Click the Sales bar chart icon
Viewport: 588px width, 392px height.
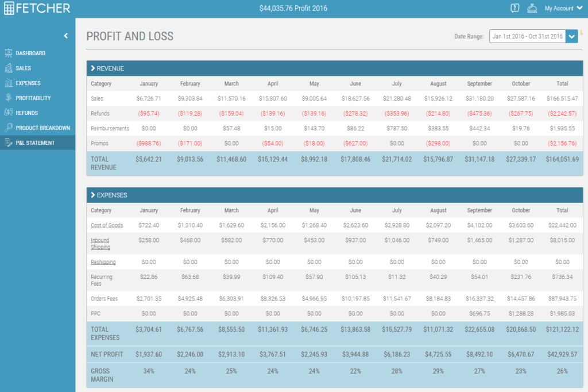coord(8,68)
